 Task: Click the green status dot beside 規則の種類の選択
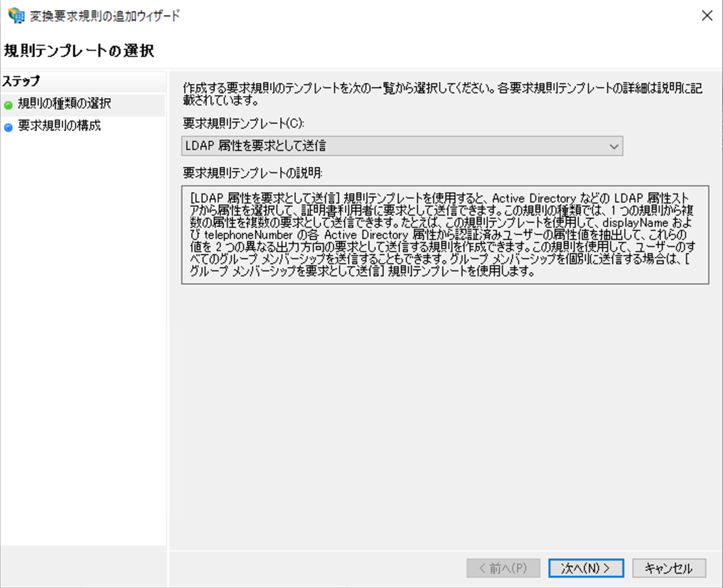[x=8, y=104]
